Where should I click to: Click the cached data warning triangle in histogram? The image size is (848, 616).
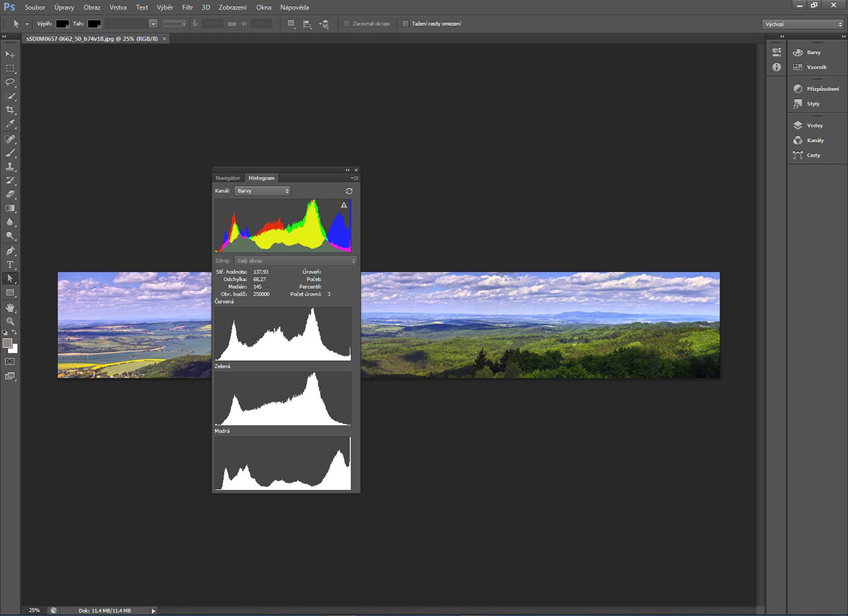344,205
